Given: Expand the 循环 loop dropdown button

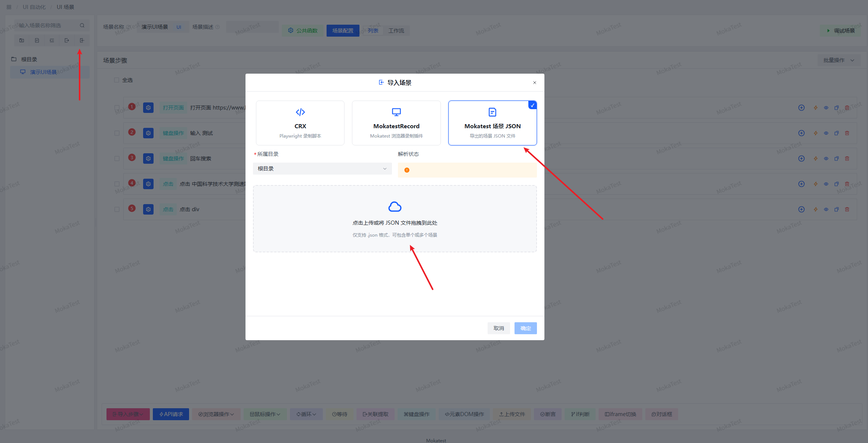Looking at the screenshot, I should (306, 414).
